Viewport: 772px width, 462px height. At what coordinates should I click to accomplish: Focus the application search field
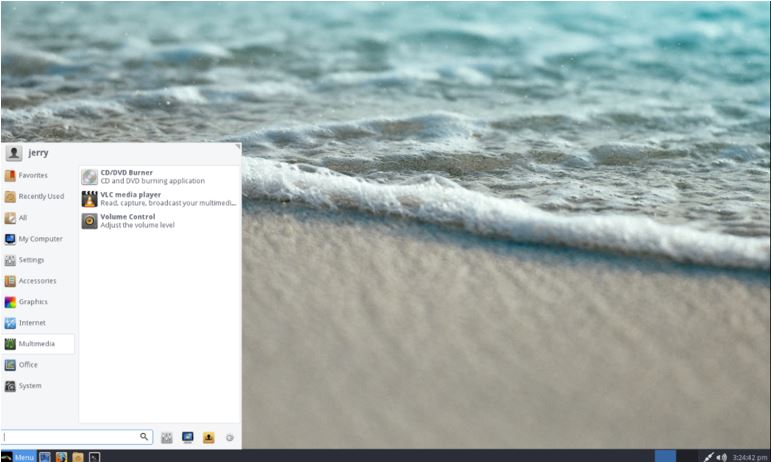click(70, 437)
